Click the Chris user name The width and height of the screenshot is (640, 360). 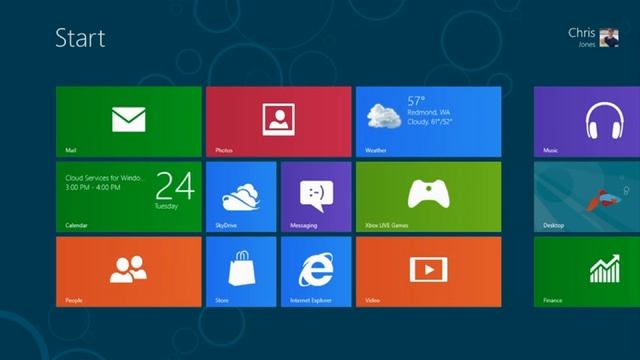point(582,33)
